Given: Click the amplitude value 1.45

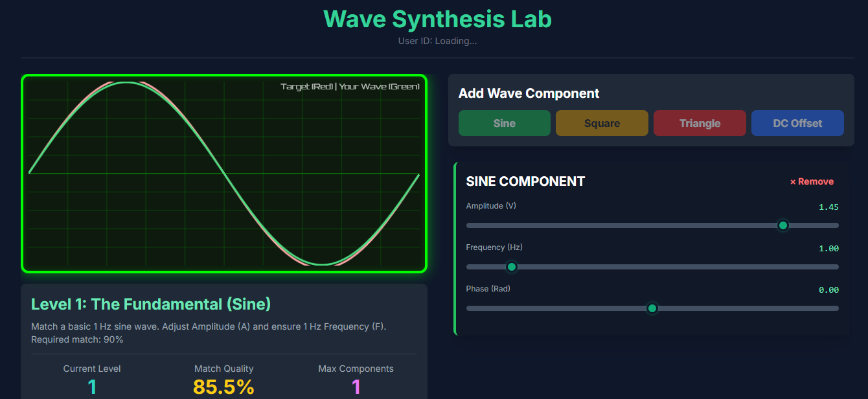Looking at the screenshot, I should [828, 207].
